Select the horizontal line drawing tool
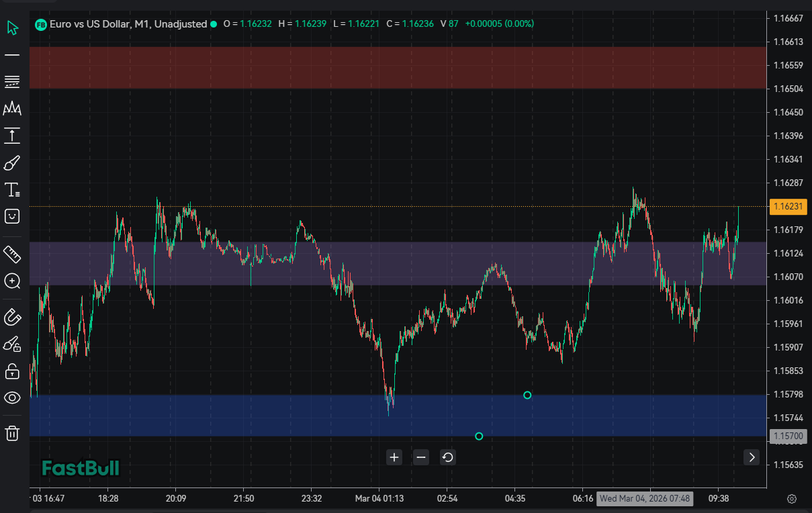Screen dimensions: 812x513 click(12, 55)
